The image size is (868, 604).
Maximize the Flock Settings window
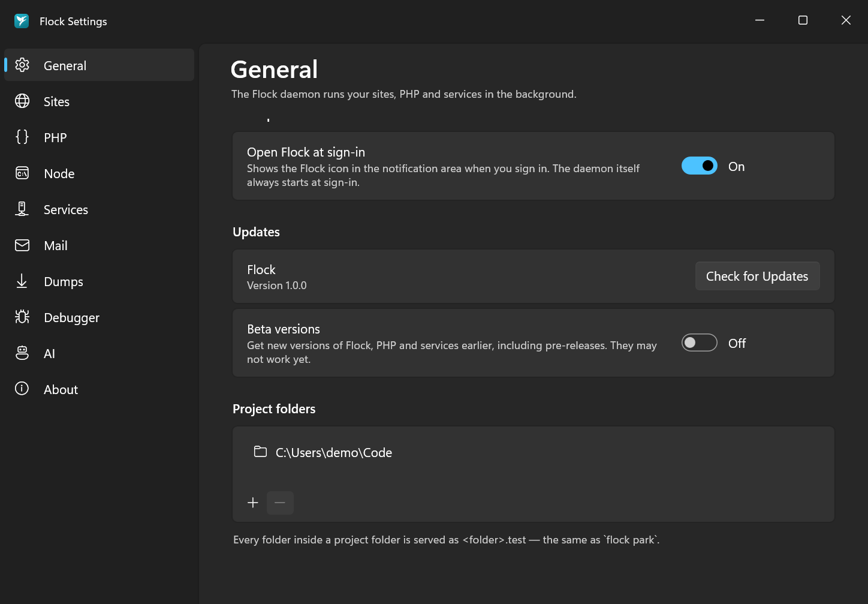(x=803, y=20)
